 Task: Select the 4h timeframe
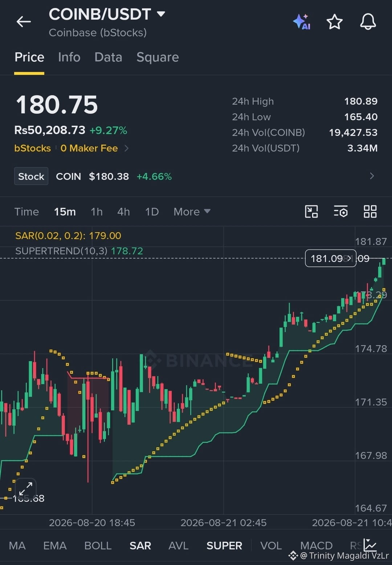[123, 212]
